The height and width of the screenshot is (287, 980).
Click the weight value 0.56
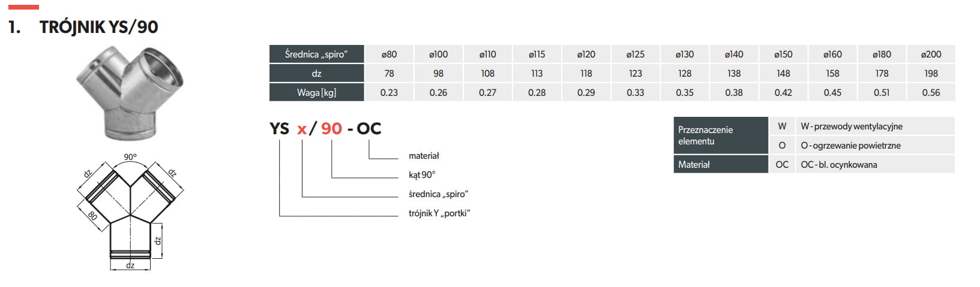point(931,93)
